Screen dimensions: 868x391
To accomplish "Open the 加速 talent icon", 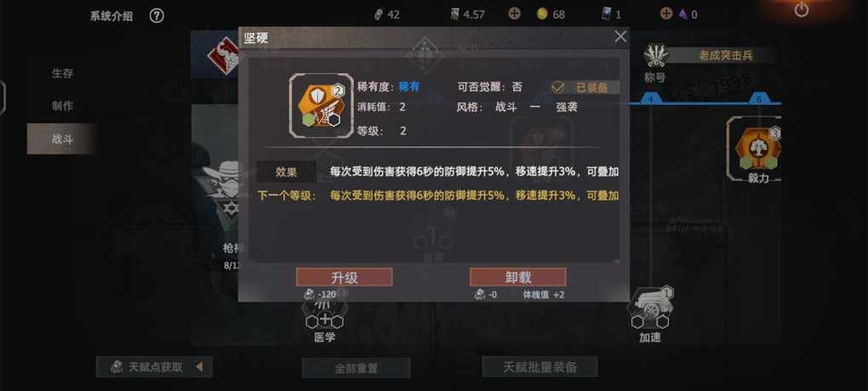I will [650, 309].
